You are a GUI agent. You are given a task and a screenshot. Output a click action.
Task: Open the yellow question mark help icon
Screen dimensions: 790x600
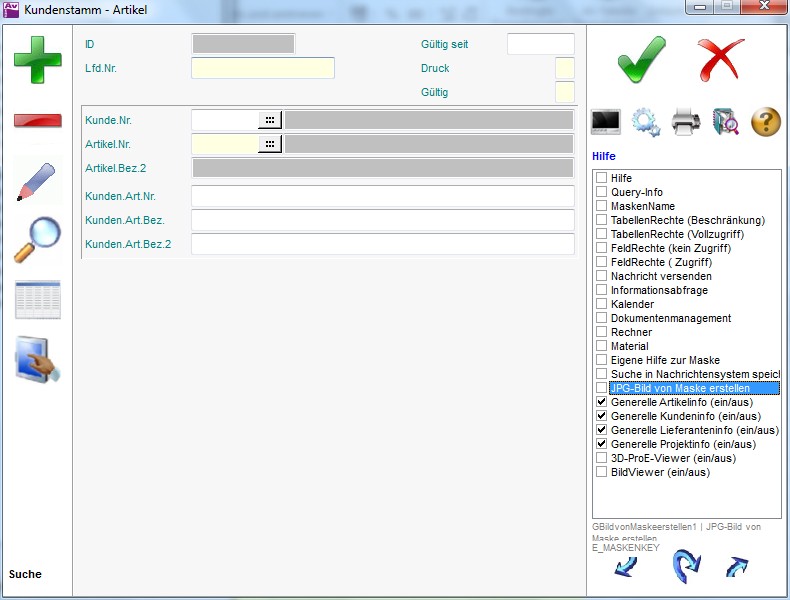coord(765,122)
